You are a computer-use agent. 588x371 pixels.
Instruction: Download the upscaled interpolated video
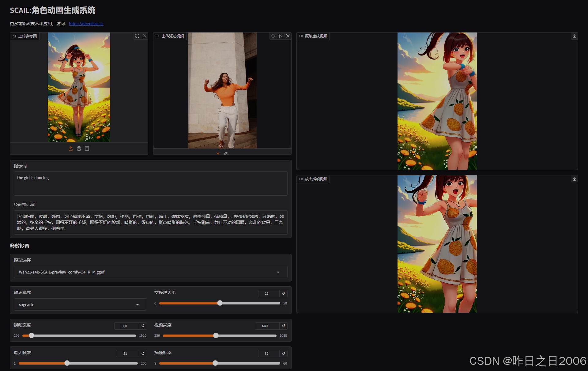click(x=574, y=179)
